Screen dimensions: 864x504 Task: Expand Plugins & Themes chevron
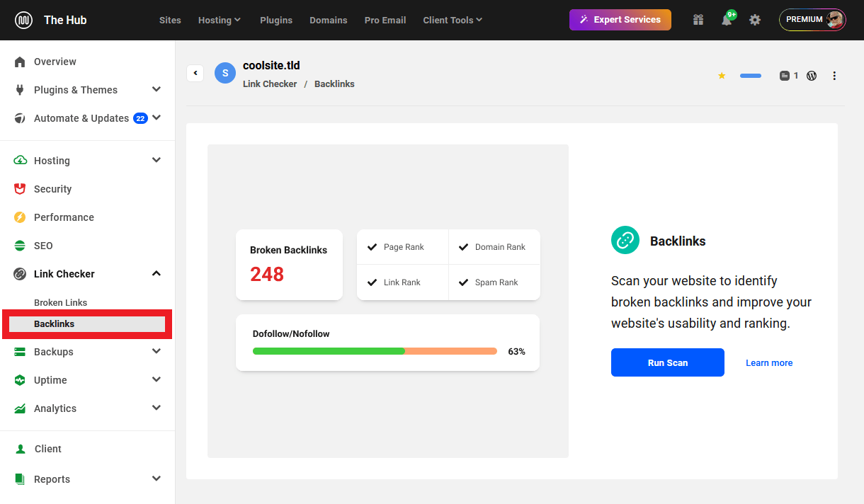coord(157,89)
